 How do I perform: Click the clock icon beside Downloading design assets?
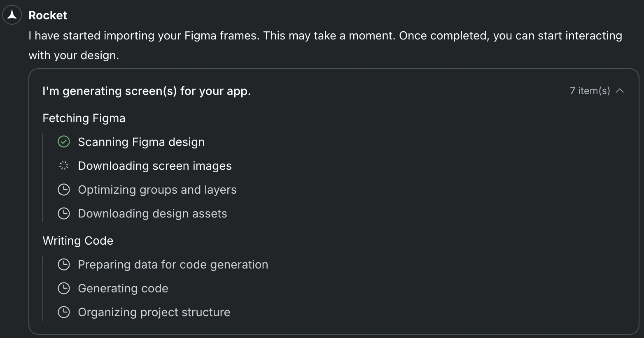[64, 213]
